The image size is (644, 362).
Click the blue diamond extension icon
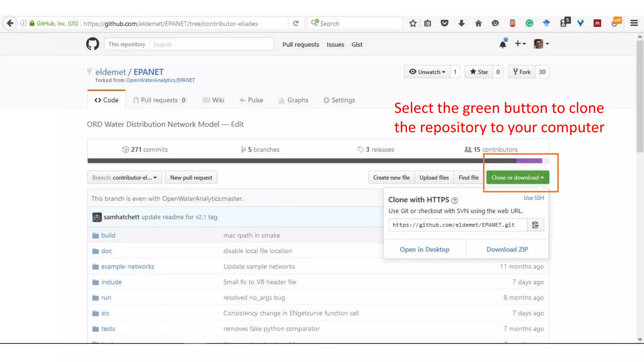pos(546,23)
